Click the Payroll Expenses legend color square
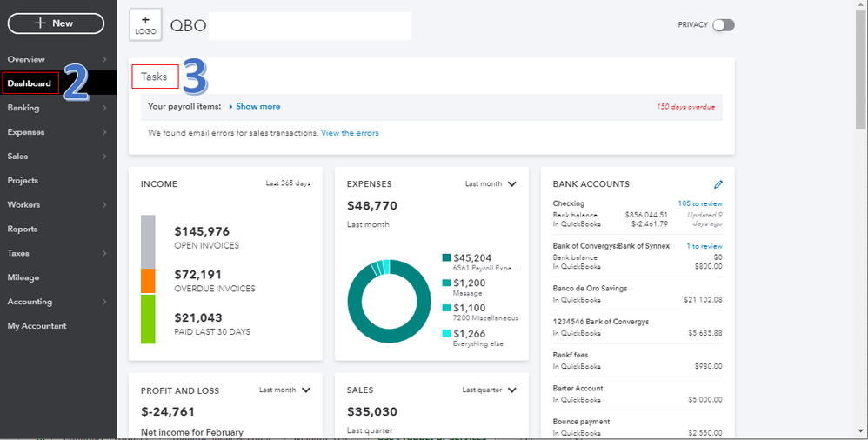Image resolution: width=868 pixels, height=440 pixels. (x=446, y=258)
